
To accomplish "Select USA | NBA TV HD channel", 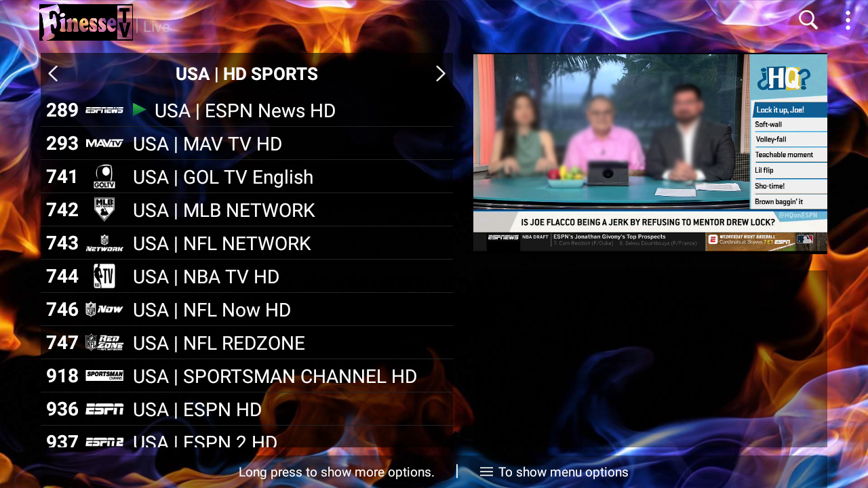I will click(x=247, y=276).
